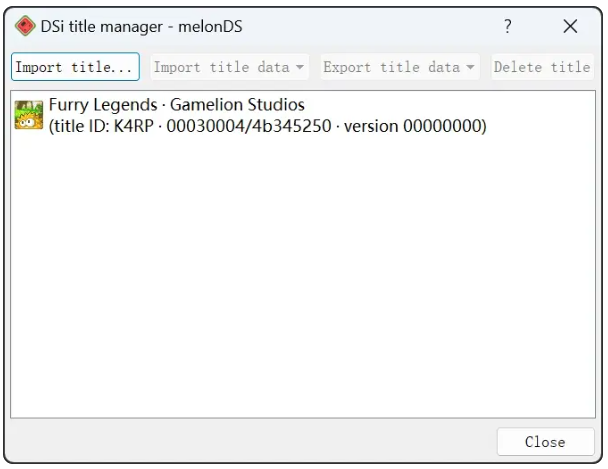Click the title ID K4RP version line
Viewport: 608px width, 469px height.
pyautogui.click(x=268, y=126)
